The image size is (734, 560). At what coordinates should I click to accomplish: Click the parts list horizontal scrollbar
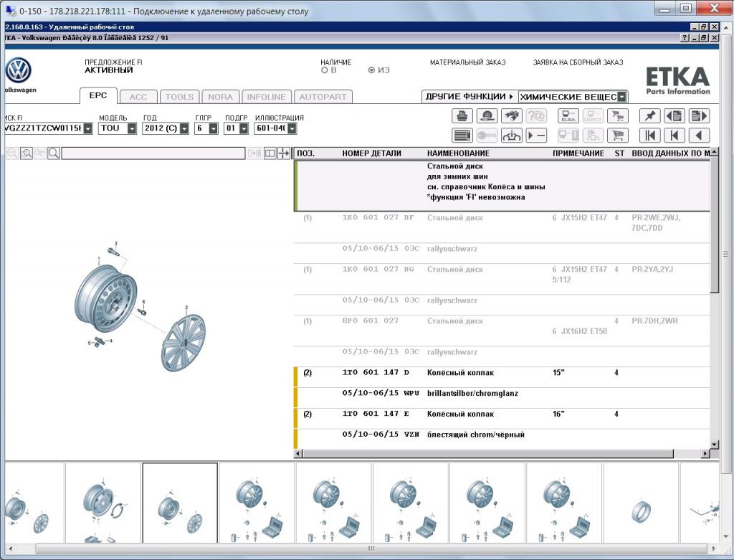(x=501, y=453)
